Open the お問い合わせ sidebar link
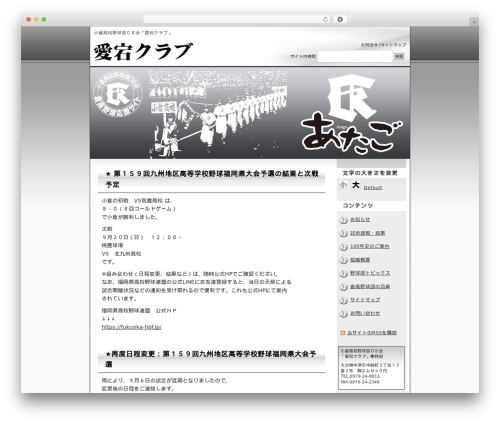 point(365,313)
